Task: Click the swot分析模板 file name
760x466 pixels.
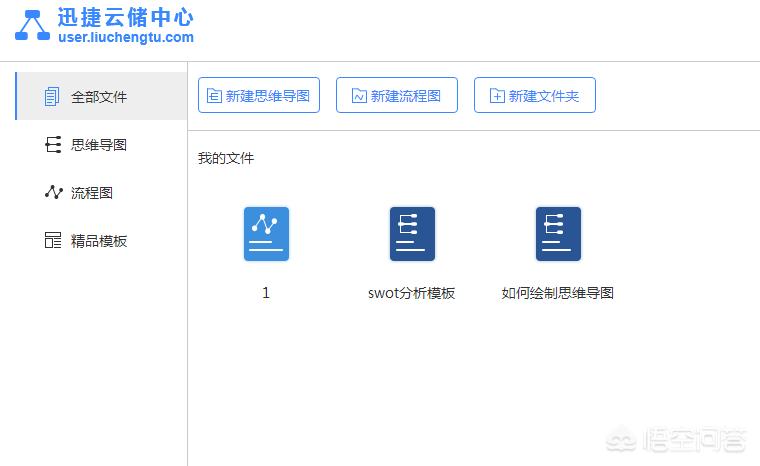Action: point(412,293)
